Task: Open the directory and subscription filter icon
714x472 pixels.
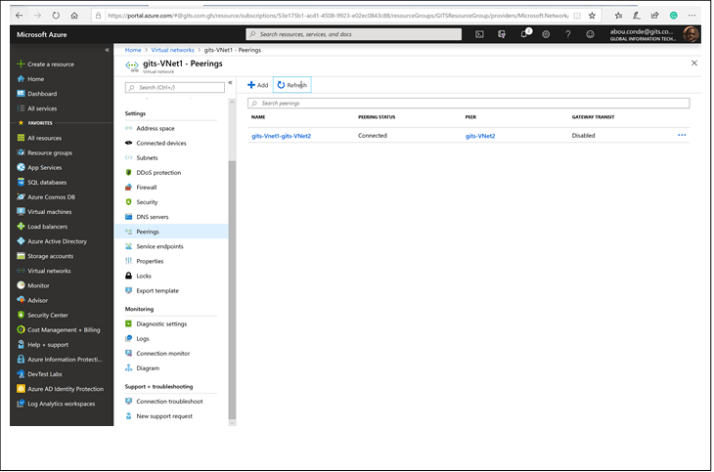Action: tap(502, 34)
